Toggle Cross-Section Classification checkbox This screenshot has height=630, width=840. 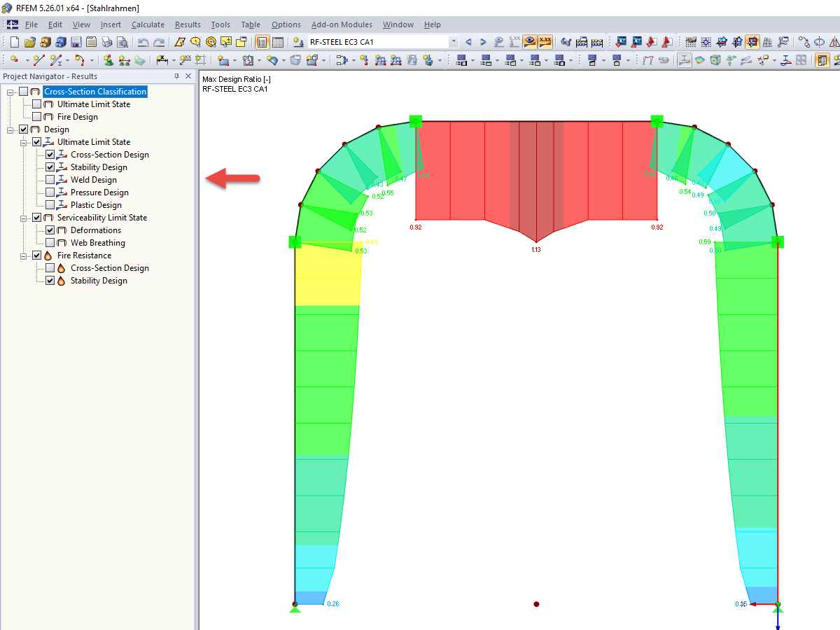pyautogui.click(x=24, y=92)
